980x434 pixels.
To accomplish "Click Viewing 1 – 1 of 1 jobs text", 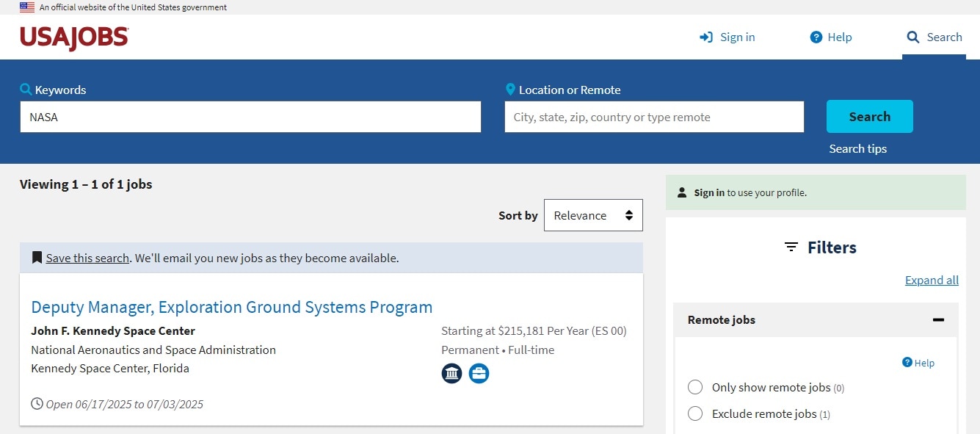I will coord(86,184).
